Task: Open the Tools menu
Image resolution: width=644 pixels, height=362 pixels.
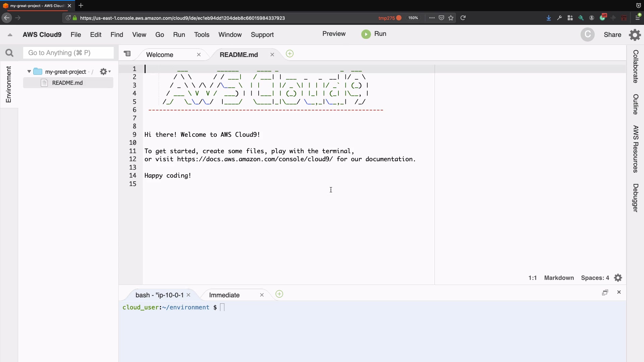Action: [202, 35]
